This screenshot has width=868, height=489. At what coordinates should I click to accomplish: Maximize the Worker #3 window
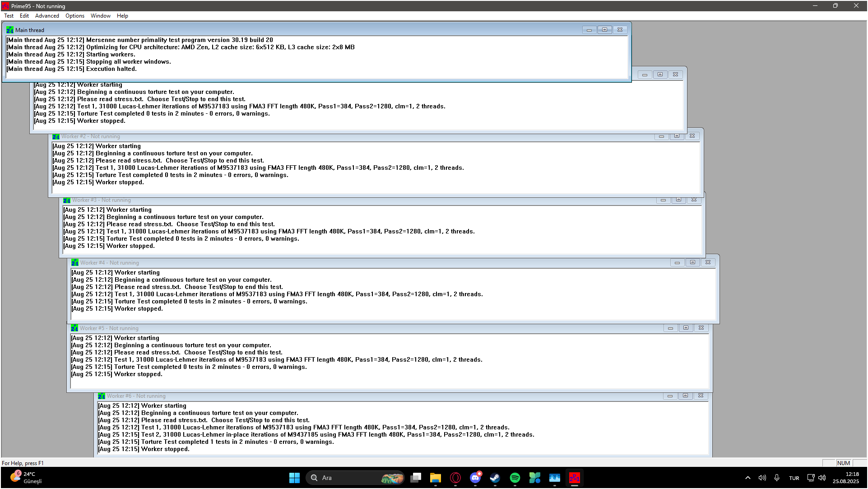pos(678,200)
